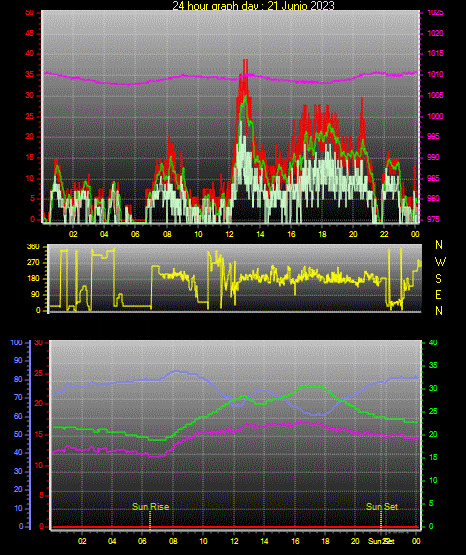Click the 14 hour tick on bottom graph
Image resolution: width=466 pixels, height=555 pixels.
coord(264,541)
